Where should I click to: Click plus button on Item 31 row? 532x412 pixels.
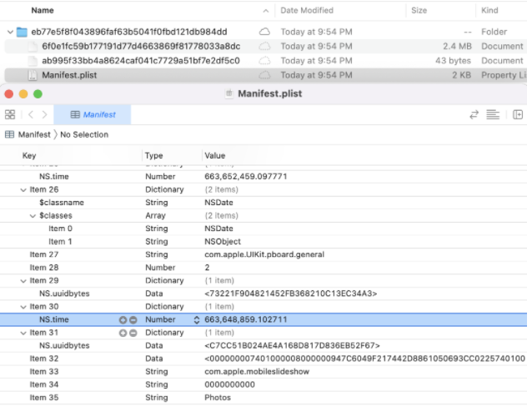click(123, 333)
